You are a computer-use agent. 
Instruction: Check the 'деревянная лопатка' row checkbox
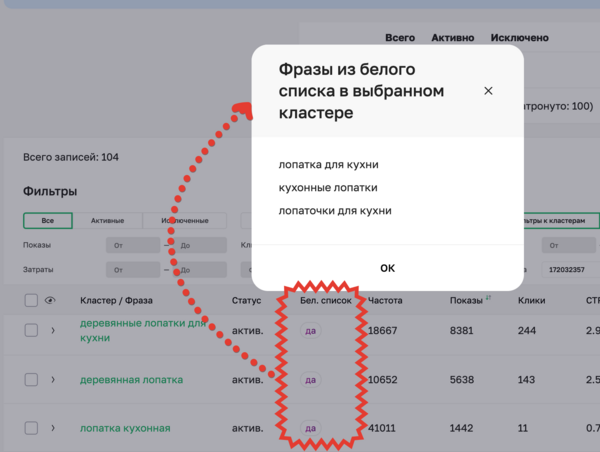[x=31, y=380]
